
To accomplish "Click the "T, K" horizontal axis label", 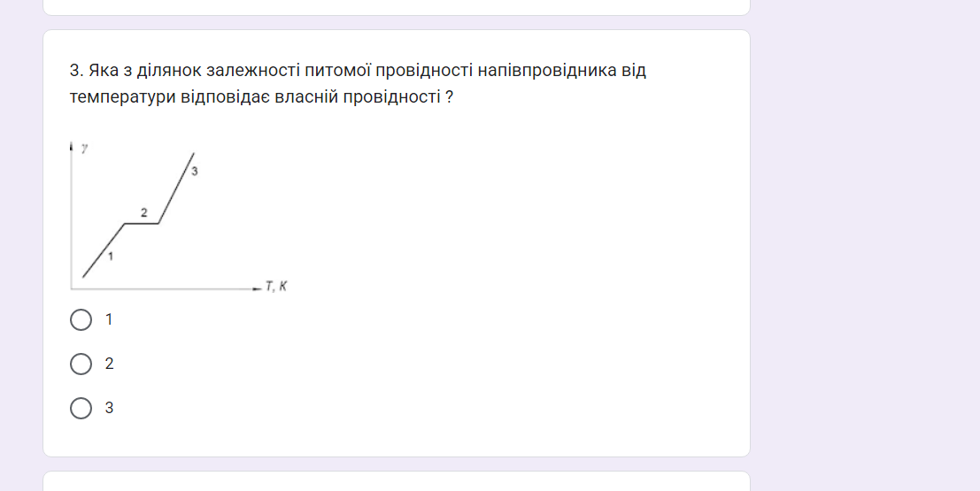I will 276,287.
